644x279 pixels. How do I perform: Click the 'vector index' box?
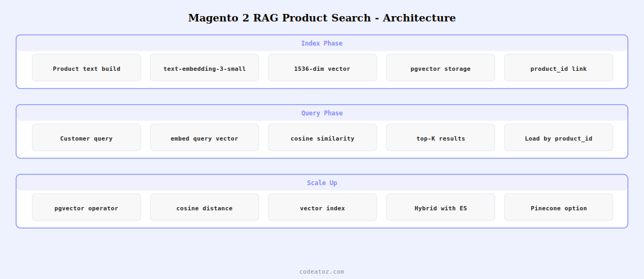point(323,207)
